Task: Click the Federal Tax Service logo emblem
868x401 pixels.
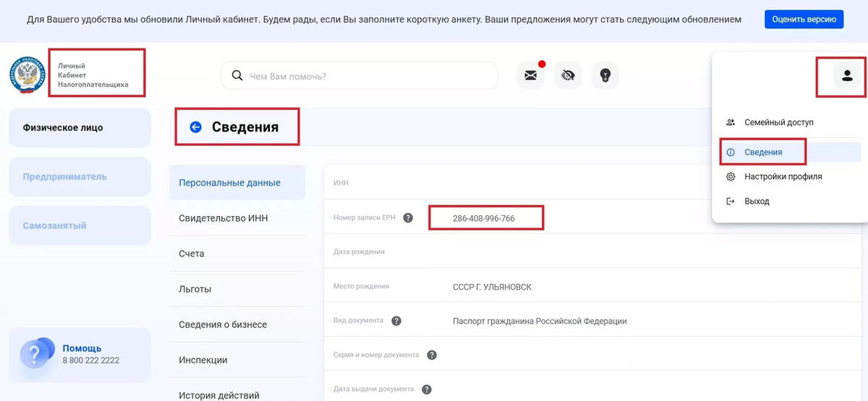Action: click(x=27, y=75)
